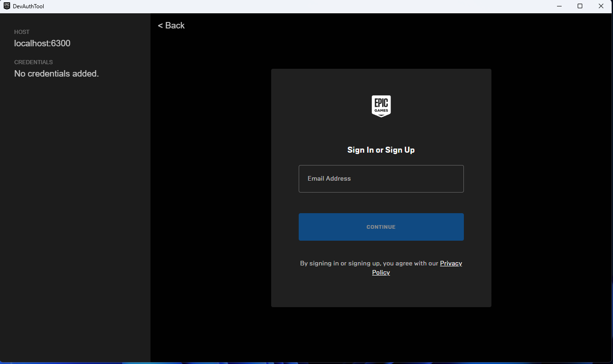Click the black area outside the sign-in card
This screenshot has height=364, width=613.
point(211,183)
